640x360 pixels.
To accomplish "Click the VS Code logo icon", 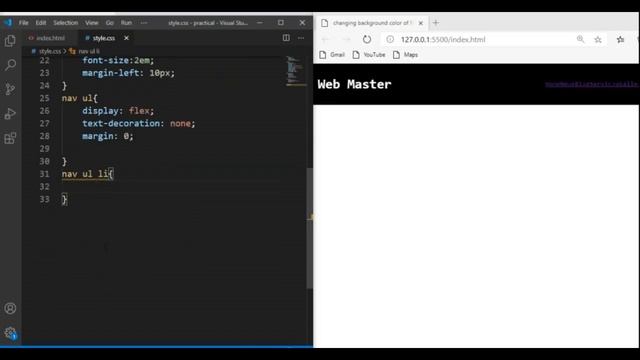I will [x=8, y=23].
